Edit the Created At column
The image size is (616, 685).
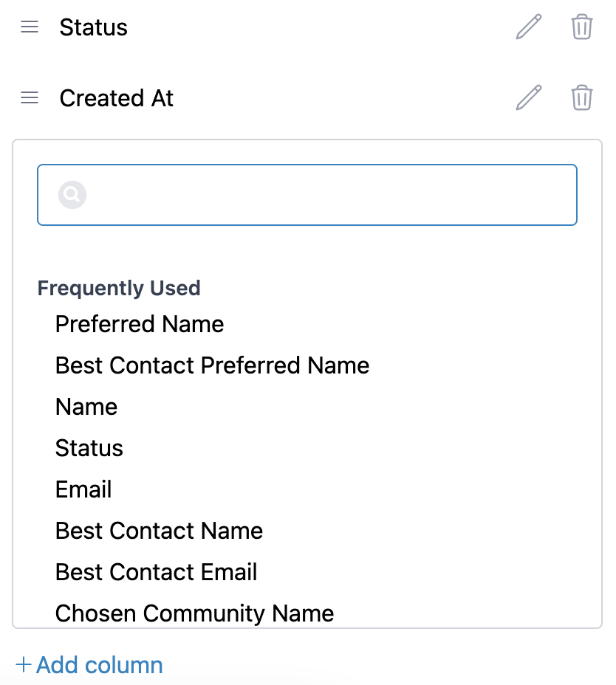click(x=528, y=98)
